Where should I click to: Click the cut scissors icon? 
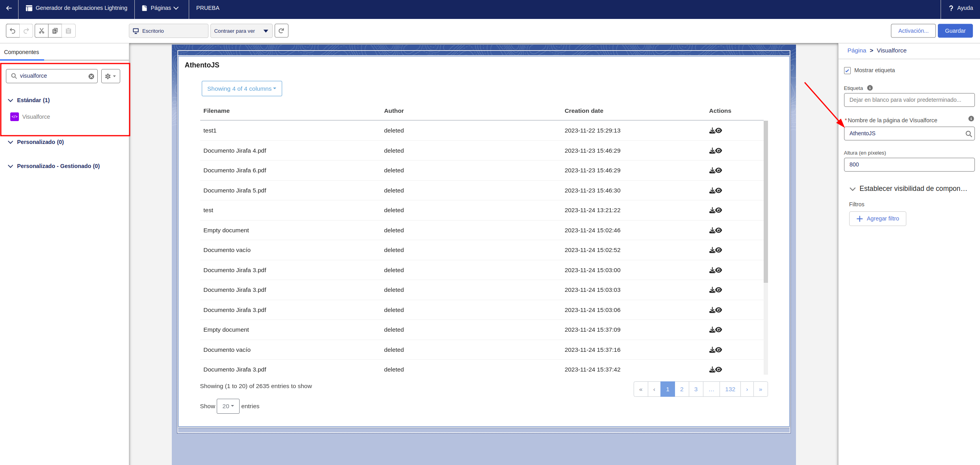pyautogui.click(x=41, y=31)
